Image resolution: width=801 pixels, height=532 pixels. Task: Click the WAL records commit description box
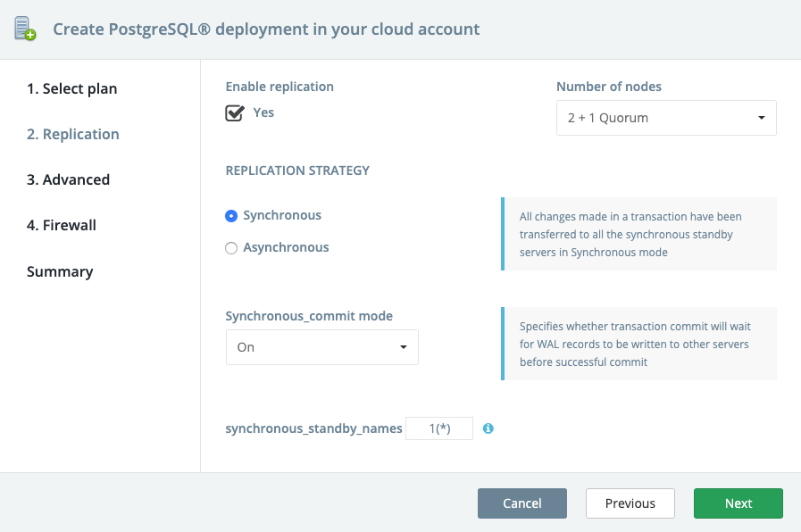tap(639, 344)
